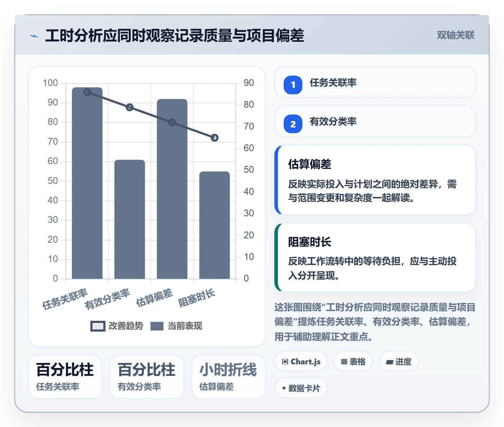The height and width of the screenshot is (427, 504).
Task: Click the summary paragraph starting with 这张图围绕
Action: pyautogui.click(x=375, y=322)
